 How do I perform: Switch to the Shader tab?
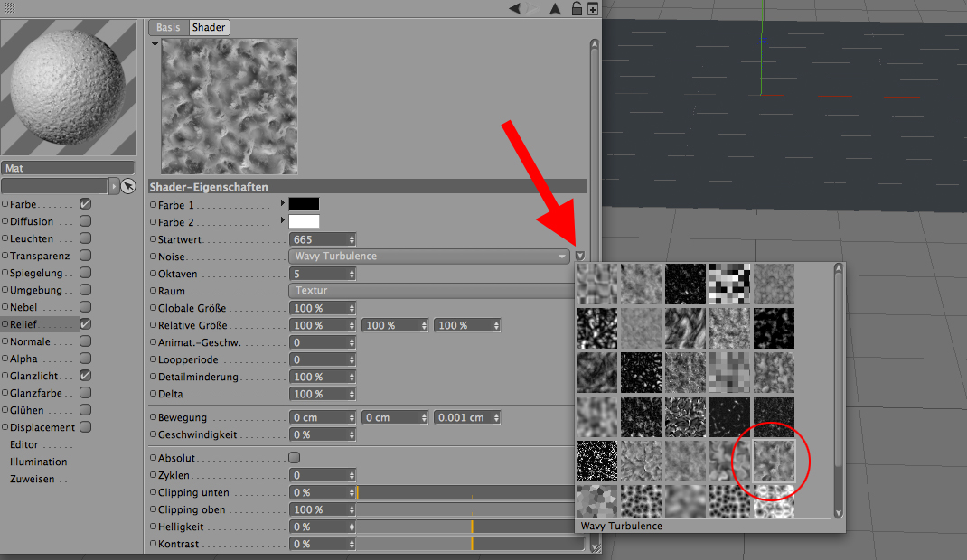click(209, 28)
